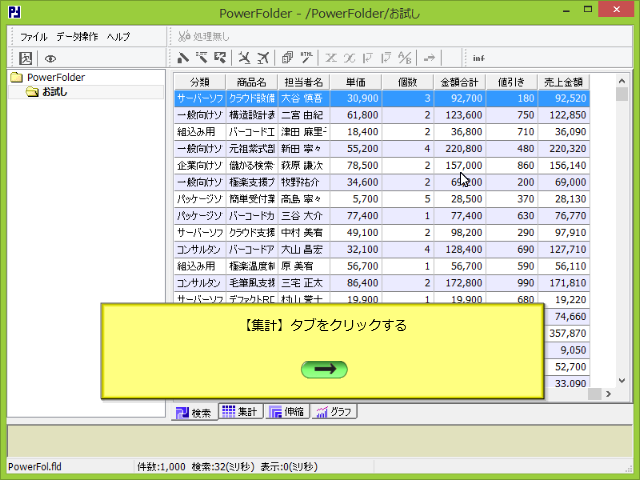The width and height of the screenshot is (640, 480).
Task: Click the cell with value 76,770
Action: (563, 216)
